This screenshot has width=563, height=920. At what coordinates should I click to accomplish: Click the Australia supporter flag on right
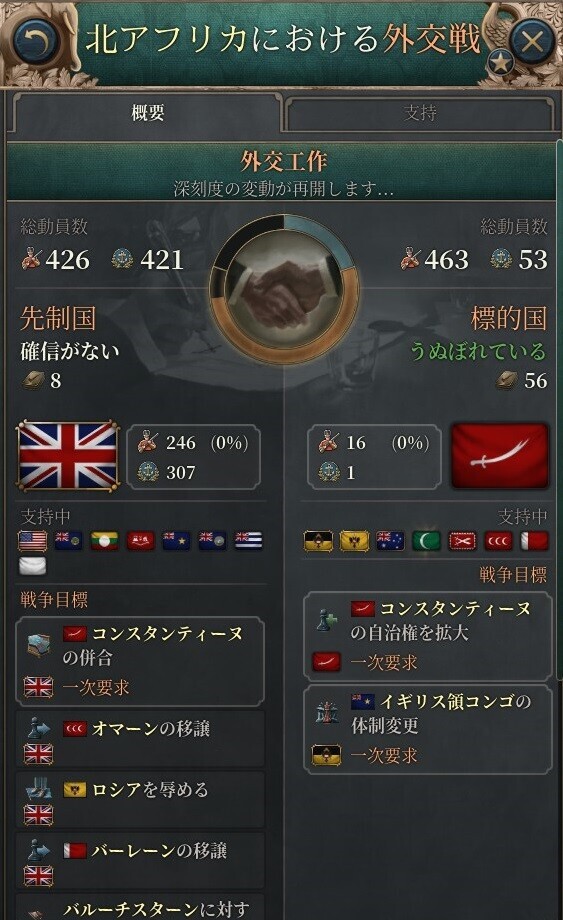click(x=390, y=540)
